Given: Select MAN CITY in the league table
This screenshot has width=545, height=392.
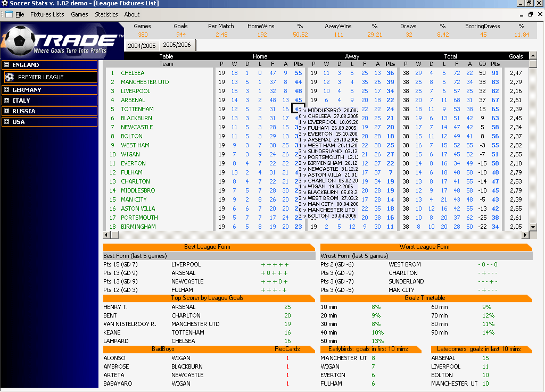Looking at the screenshot, I should pyautogui.click(x=134, y=199).
